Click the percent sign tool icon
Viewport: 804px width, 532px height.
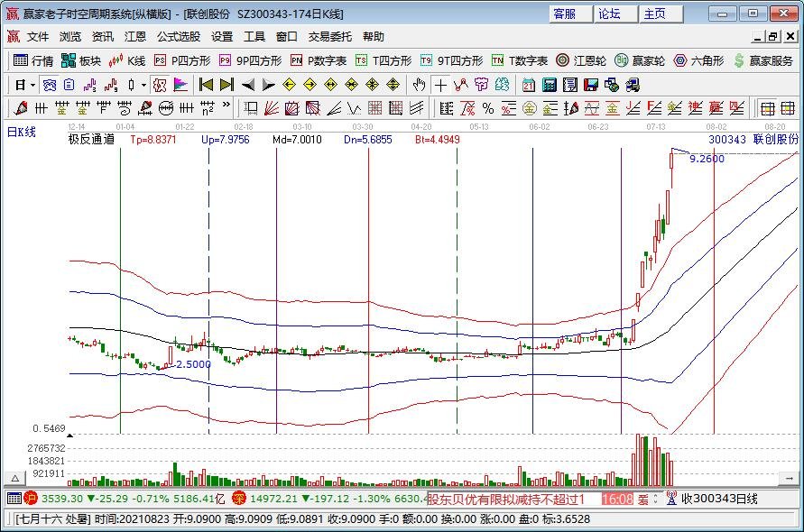click(487, 108)
